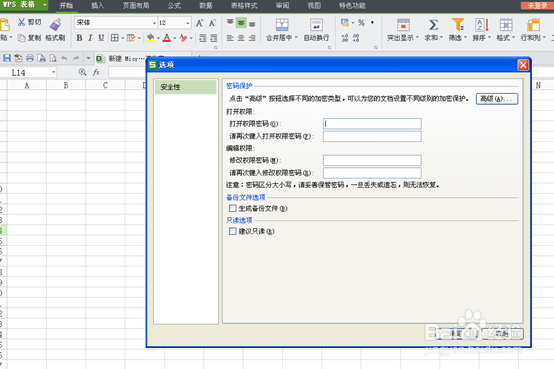554x369 pixels.
Task: Check the 生成备份文件 backup file checkbox
Action: pyautogui.click(x=232, y=208)
